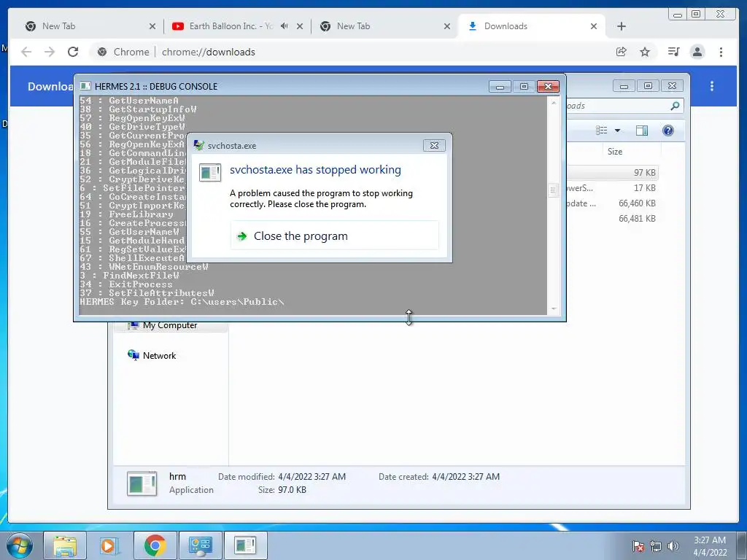This screenshot has height=560, width=747.
Task: Expand Explorer view options dropdown arrow
Action: 617,131
